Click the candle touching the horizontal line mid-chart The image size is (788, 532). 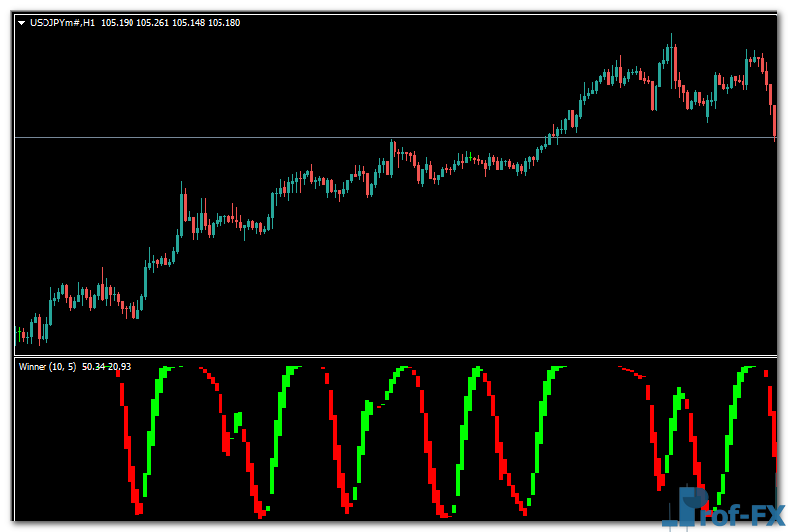[x=393, y=153]
